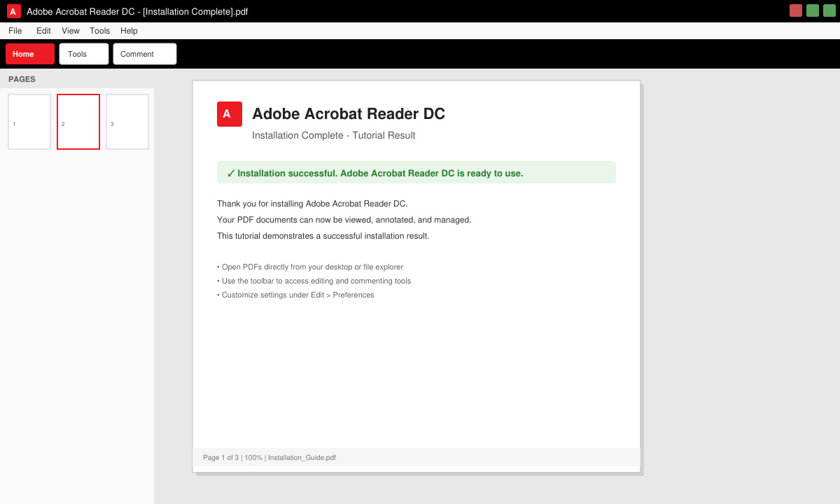840x504 pixels.
Task: Open the View menu
Action: (71, 31)
